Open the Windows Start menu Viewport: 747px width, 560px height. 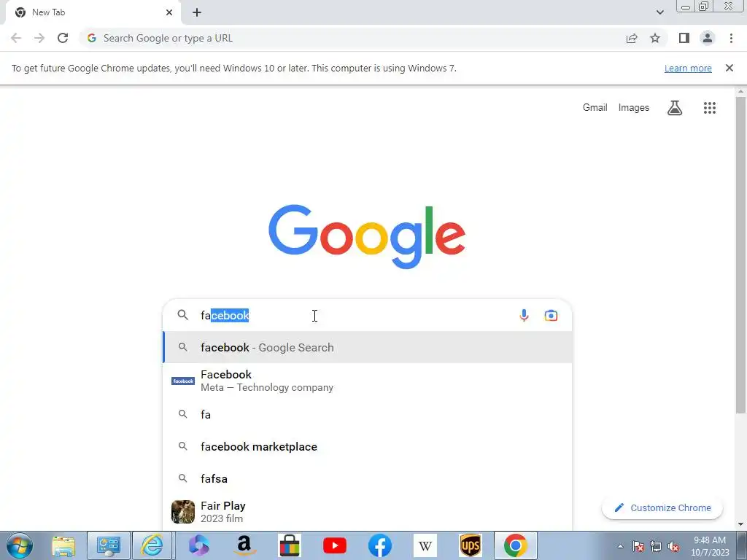pos(20,545)
